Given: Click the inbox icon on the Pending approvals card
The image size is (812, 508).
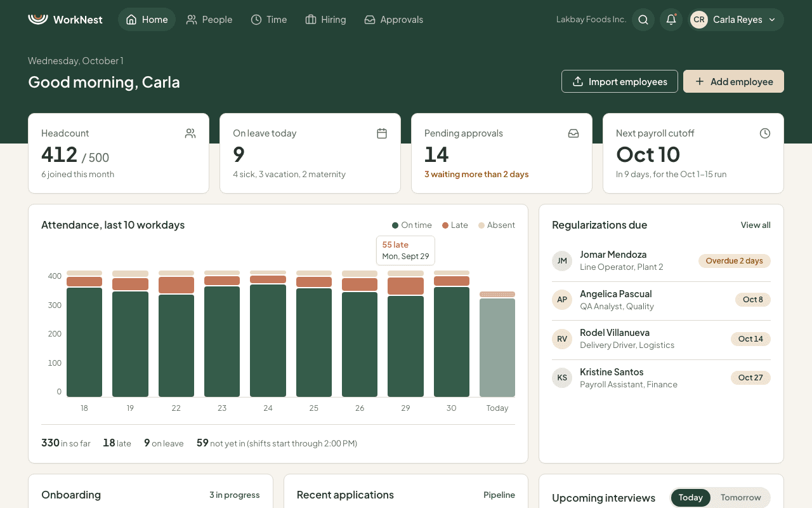Looking at the screenshot, I should [573, 133].
